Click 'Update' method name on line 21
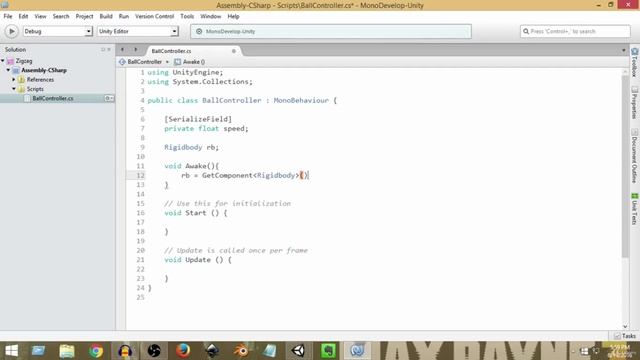The image size is (640, 360). 198,260
